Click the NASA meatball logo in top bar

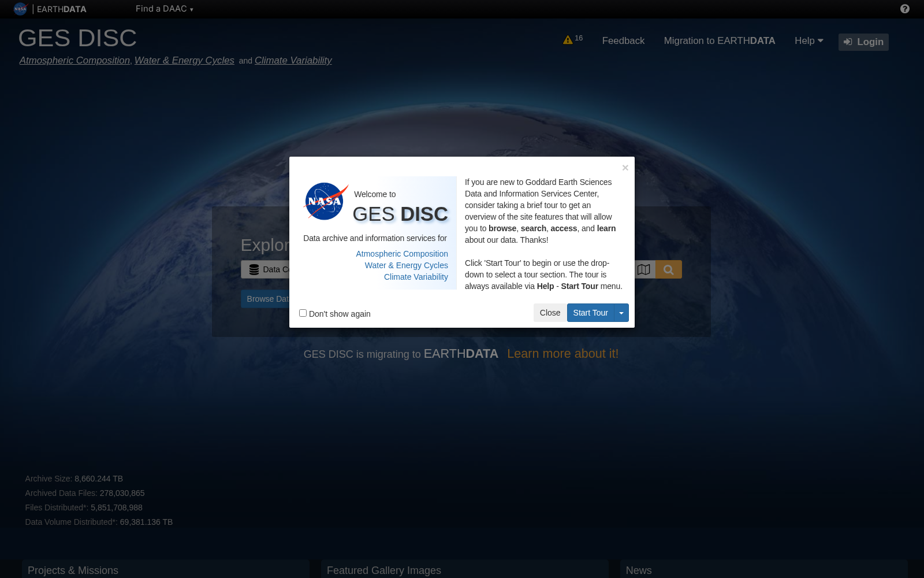20,9
